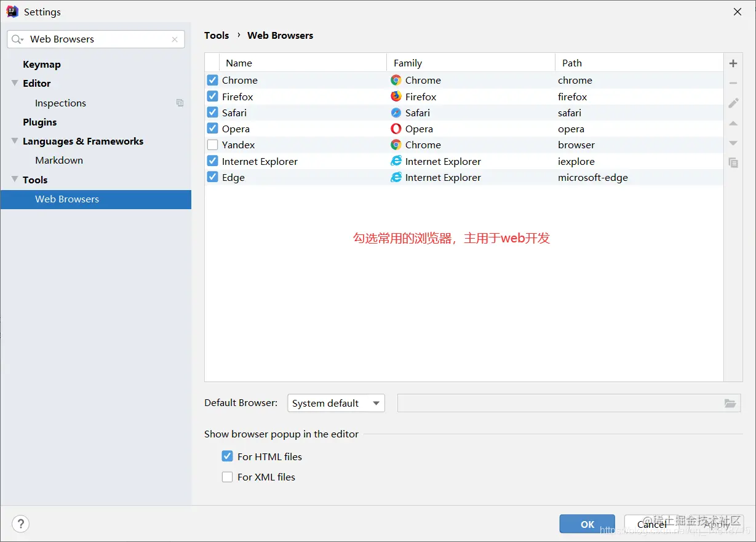Enable the Yandex browser checkbox
Image resolution: width=756 pixels, height=542 pixels.
(x=212, y=145)
